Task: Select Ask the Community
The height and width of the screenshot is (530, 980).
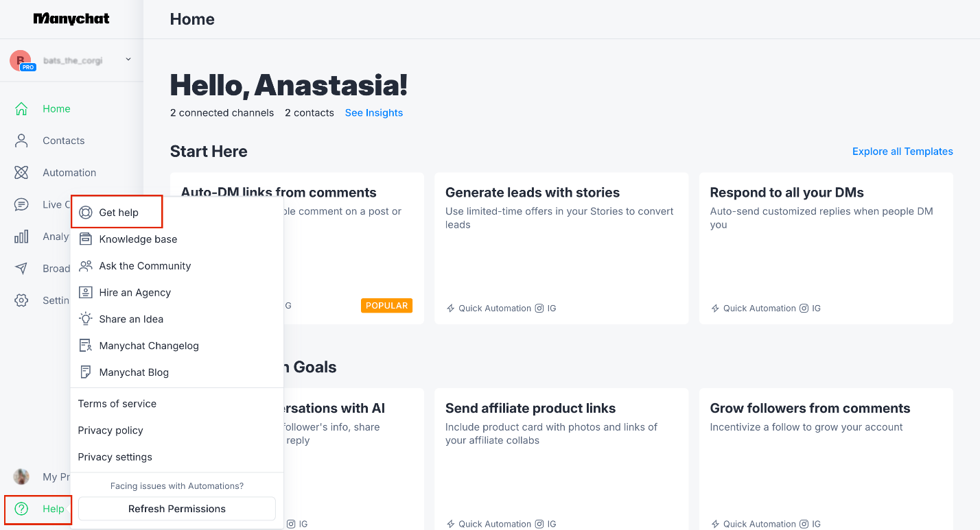Action: [144, 265]
